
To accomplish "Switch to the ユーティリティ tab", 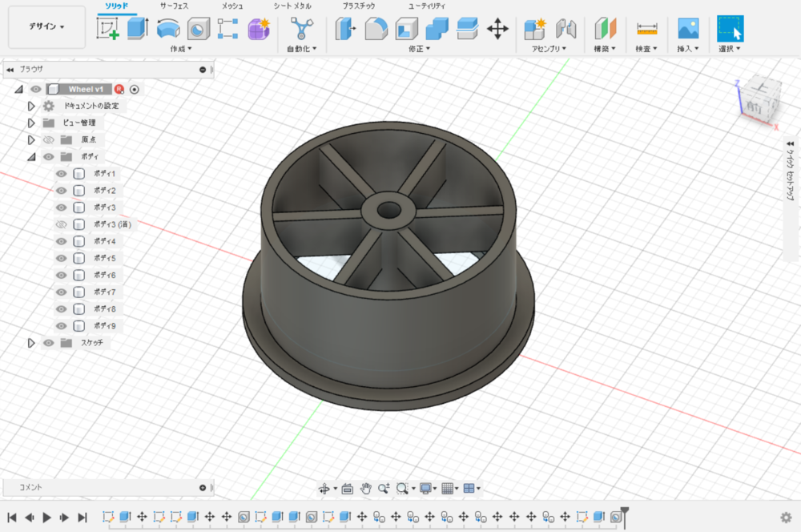I will [427, 6].
